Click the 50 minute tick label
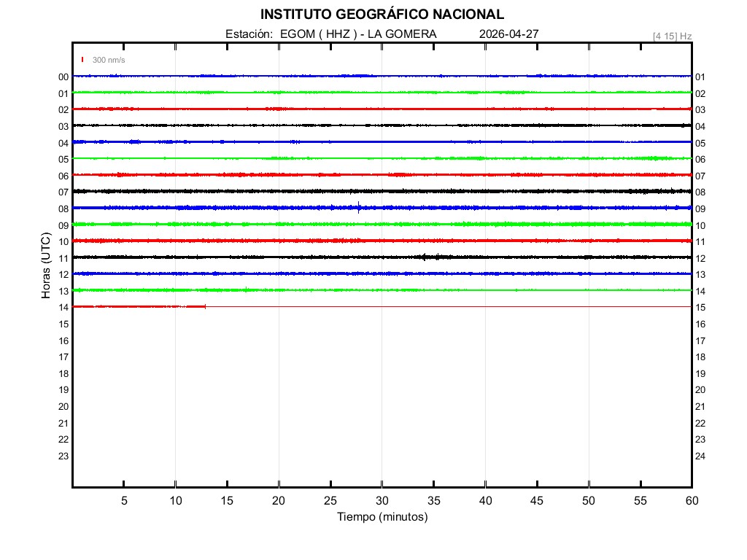747x560 pixels. [589, 501]
